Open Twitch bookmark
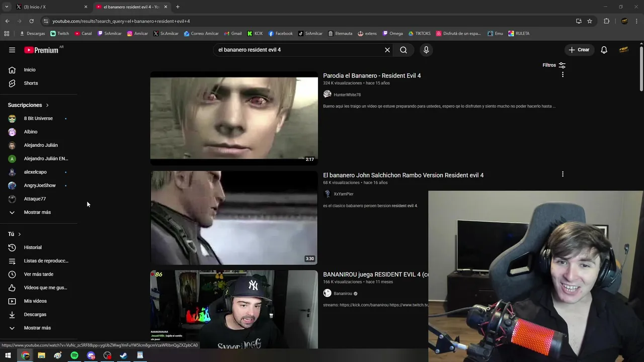644x362 pixels. tap(60, 34)
